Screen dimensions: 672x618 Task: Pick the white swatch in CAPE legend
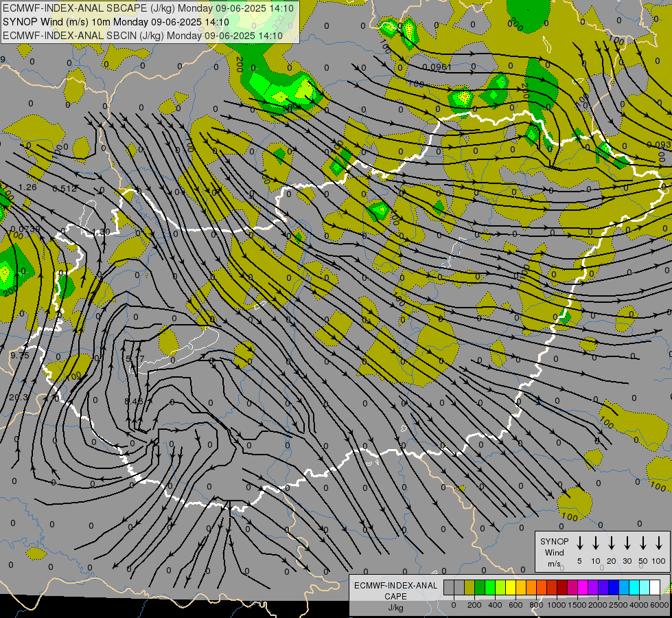[x=655, y=587]
